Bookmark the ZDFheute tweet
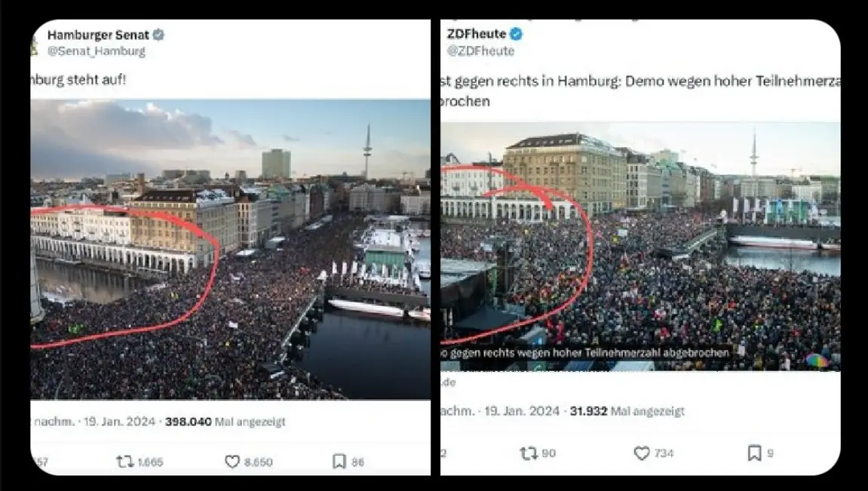This screenshot has width=868, height=491. pos(754,453)
